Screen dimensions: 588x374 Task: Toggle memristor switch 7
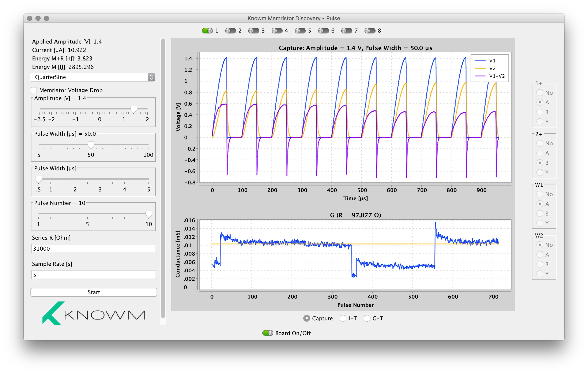point(347,31)
